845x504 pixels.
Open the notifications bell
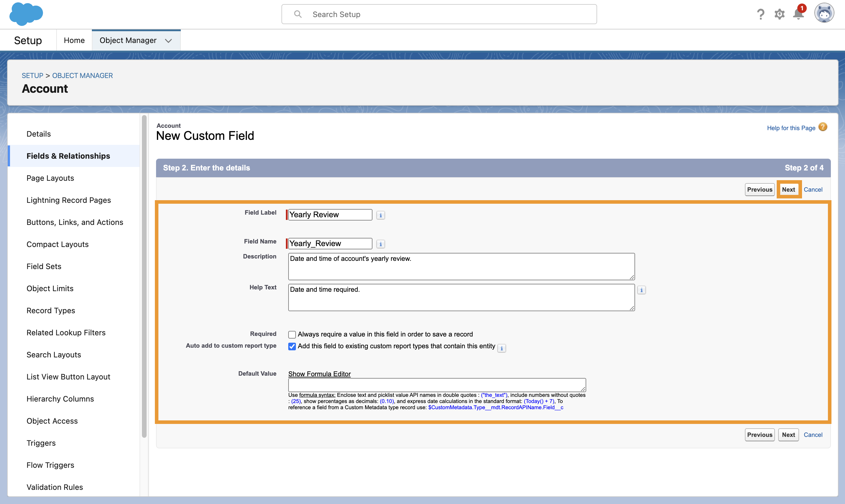point(798,14)
